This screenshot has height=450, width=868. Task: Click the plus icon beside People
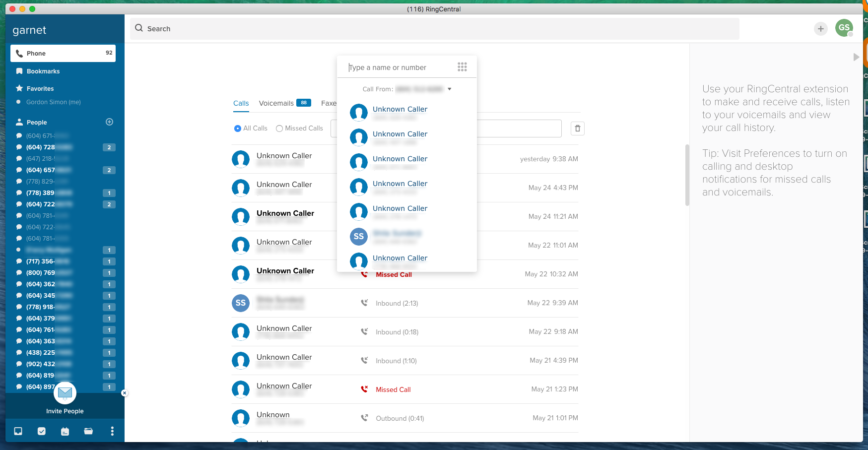pyautogui.click(x=110, y=122)
